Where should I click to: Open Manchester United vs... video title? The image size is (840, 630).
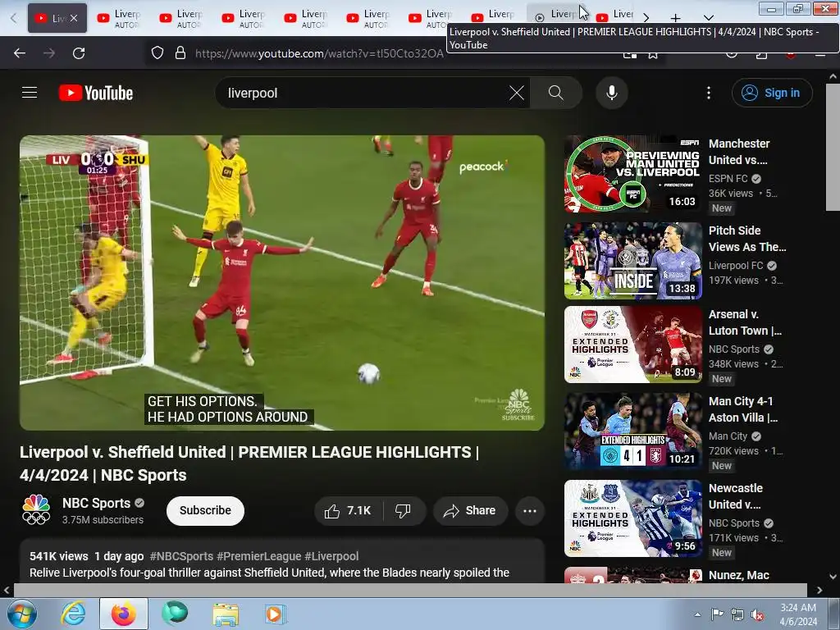[739, 152]
